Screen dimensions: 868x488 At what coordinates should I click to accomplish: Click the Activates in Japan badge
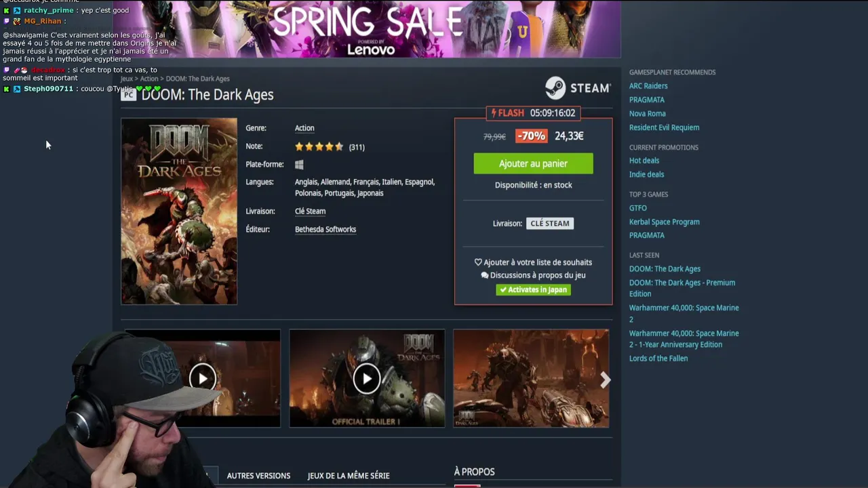click(x=533, y=289)
